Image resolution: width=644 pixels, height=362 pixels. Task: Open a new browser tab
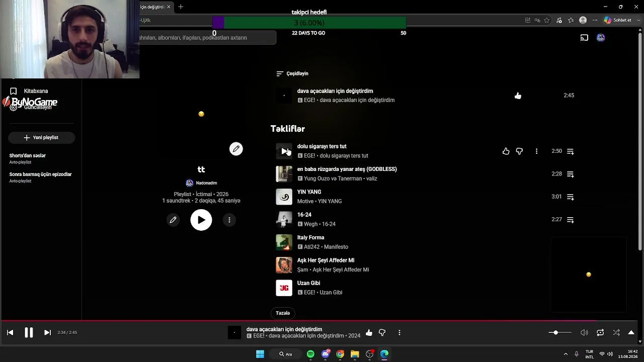pos(181,7)
